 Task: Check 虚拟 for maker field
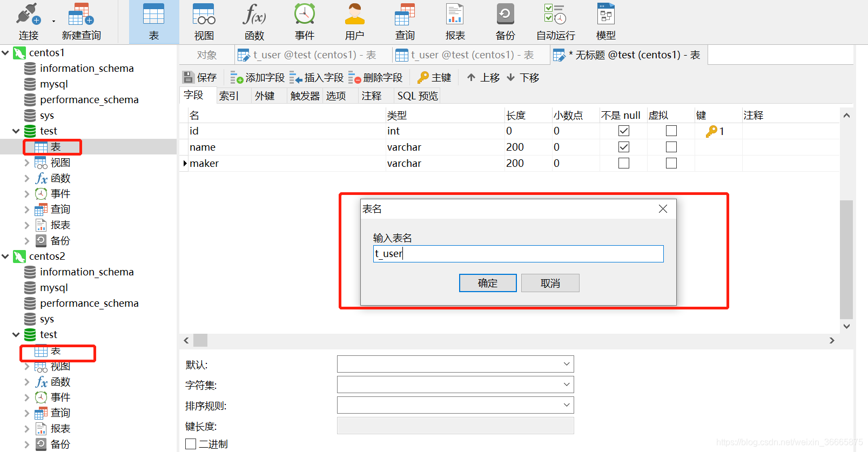(671, 163)
